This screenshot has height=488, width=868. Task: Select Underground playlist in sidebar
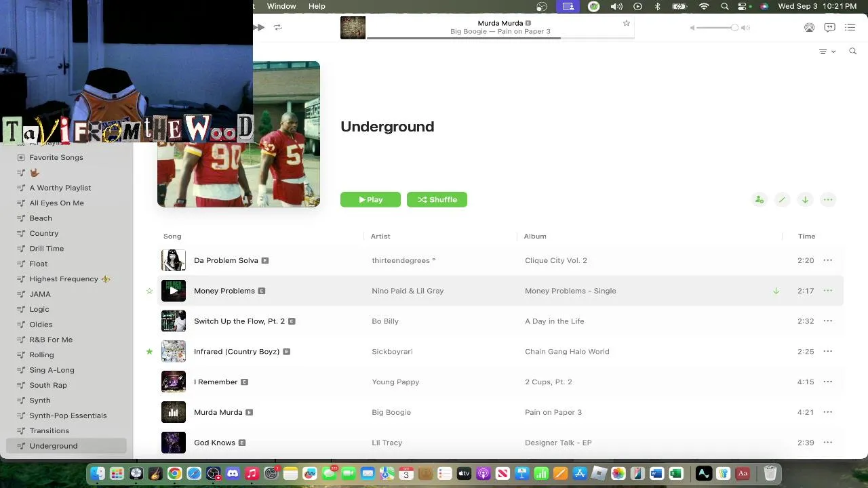(66, 446)
